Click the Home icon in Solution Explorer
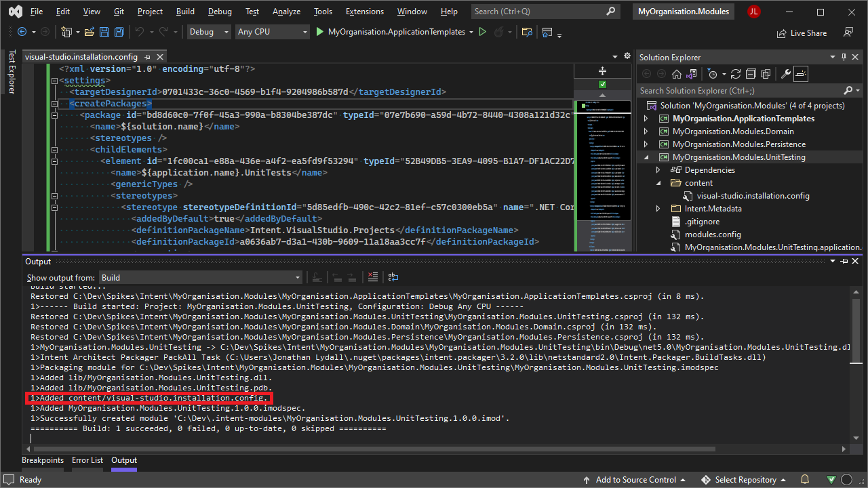Screen dimensions: 868x488 677,74
